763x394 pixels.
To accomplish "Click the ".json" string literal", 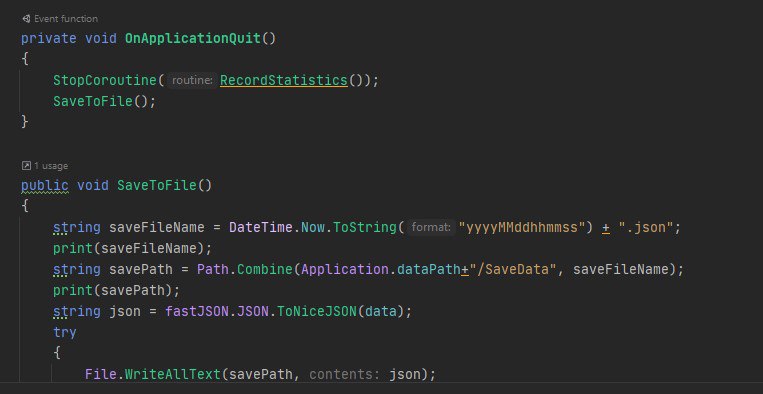I will point(646,227).
